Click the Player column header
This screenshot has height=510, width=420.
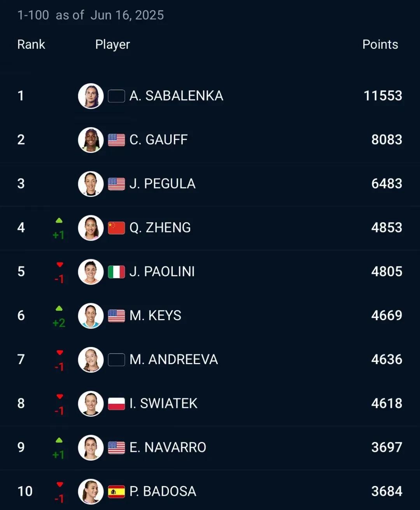pos(112,45)
